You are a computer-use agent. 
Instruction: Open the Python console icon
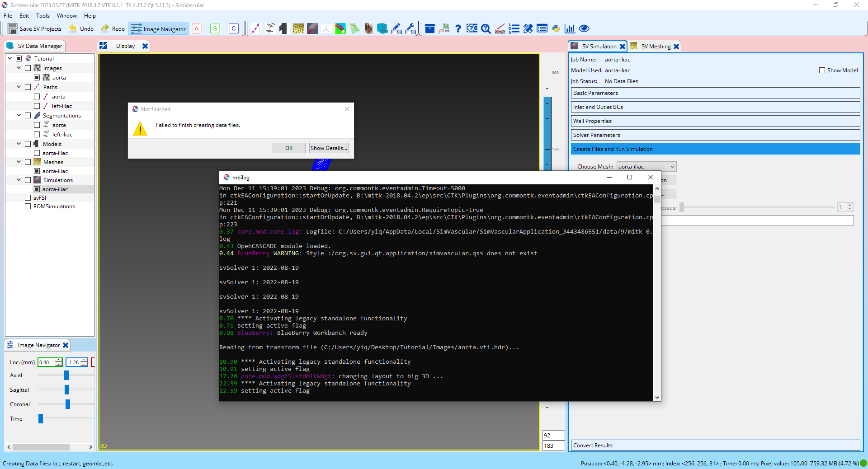click(556, 28)
